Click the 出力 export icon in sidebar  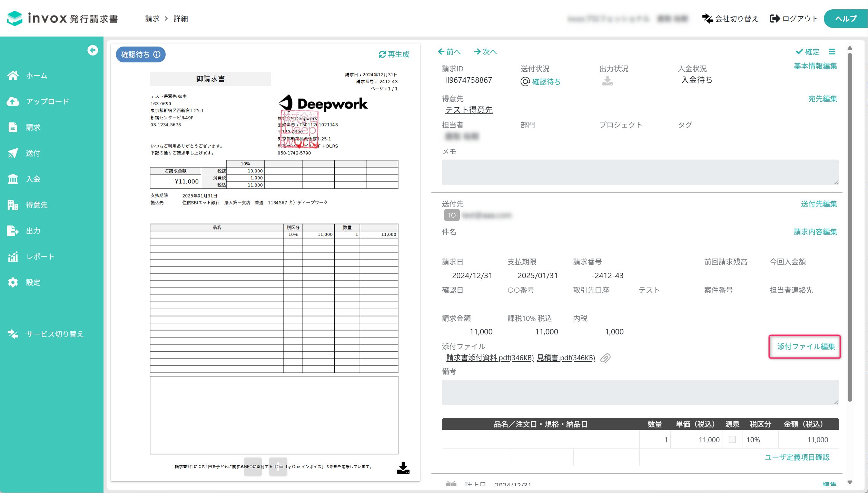click(13, 231)
